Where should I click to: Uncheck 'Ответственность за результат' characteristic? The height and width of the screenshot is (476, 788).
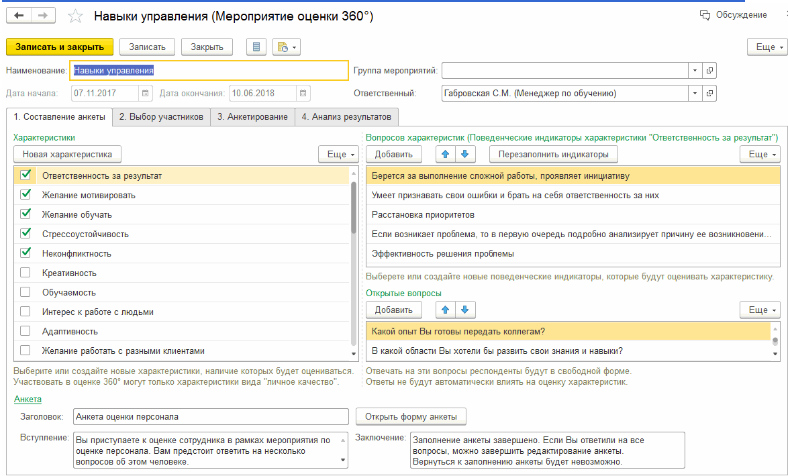pos(25,175)
